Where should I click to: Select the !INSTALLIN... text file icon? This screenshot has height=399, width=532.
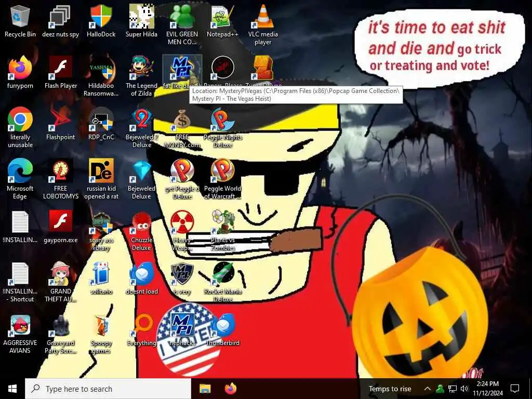(20, 227)
